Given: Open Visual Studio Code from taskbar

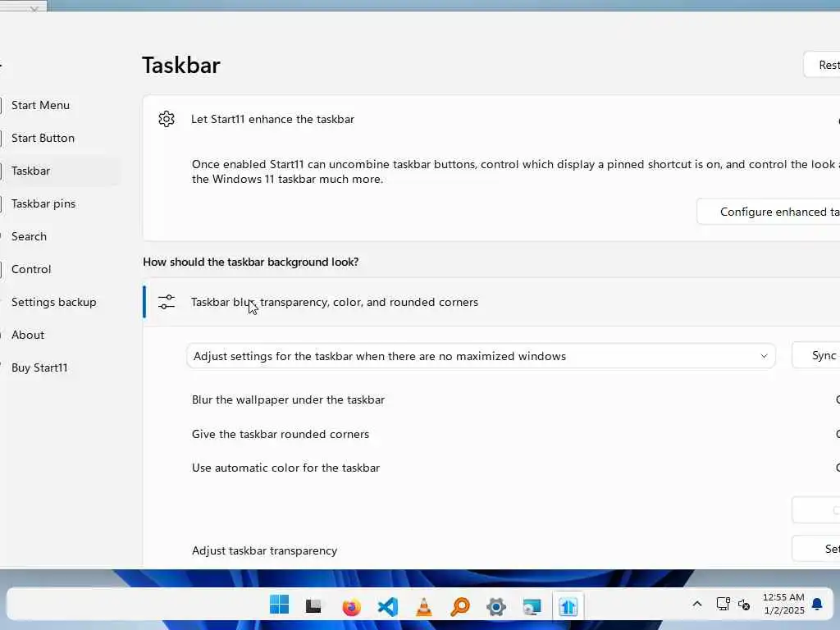Looking at the screenshot, I should pos(387,607).
